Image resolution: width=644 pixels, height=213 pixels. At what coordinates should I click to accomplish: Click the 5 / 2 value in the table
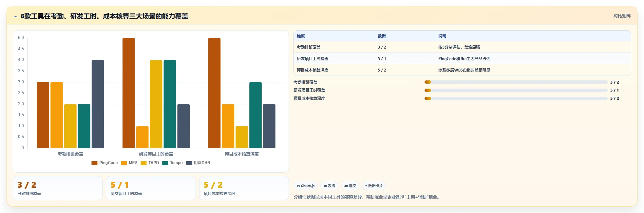point(382,70)
